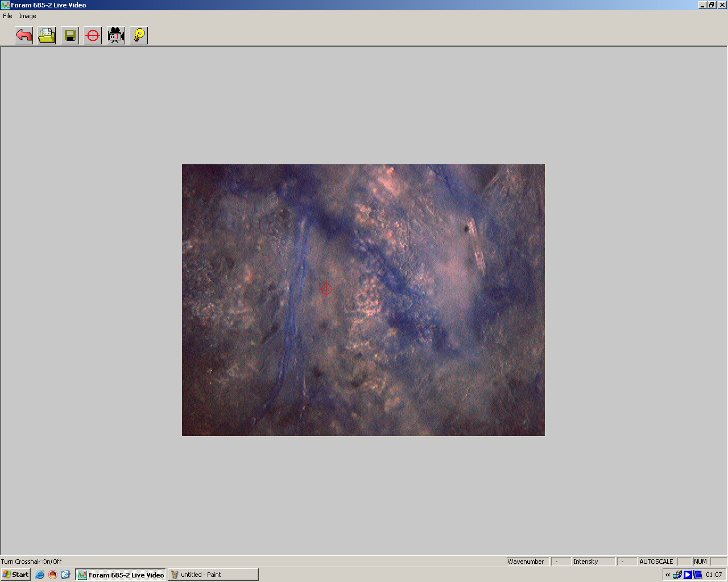Image resolution: width=728 pixels, height=582 pixels.
Task: Toggle the crosshair with the red target icon
Action: 93,36
